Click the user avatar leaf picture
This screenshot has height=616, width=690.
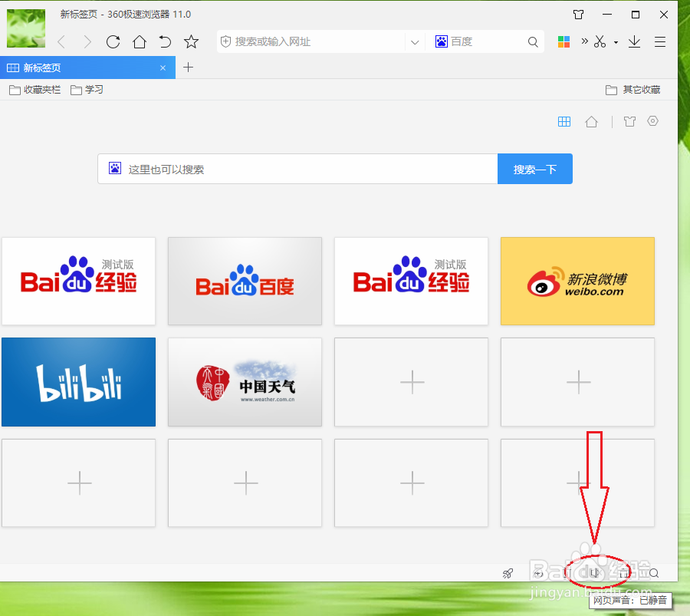pyautogui.click(x=26, y=28)
